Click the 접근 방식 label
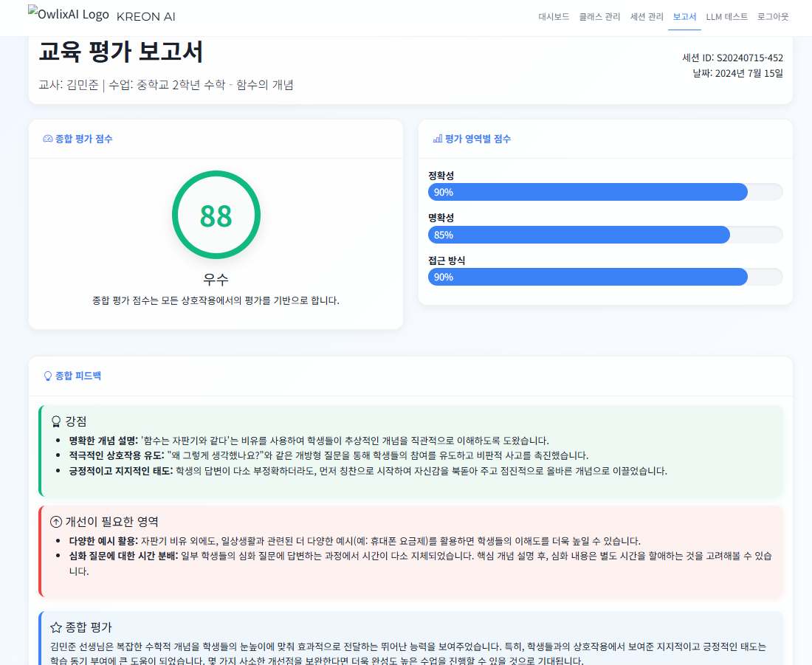The image size is (812, 665). coord(447,261)
